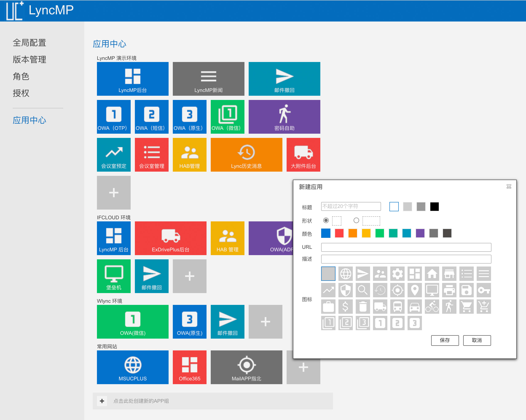Select the bus icon in icon picker
Screen dimensions: 526x420
click(397, 307)
